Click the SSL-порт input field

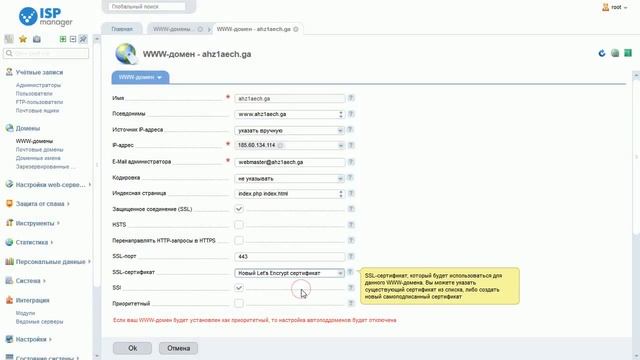[x=289, y=257]
